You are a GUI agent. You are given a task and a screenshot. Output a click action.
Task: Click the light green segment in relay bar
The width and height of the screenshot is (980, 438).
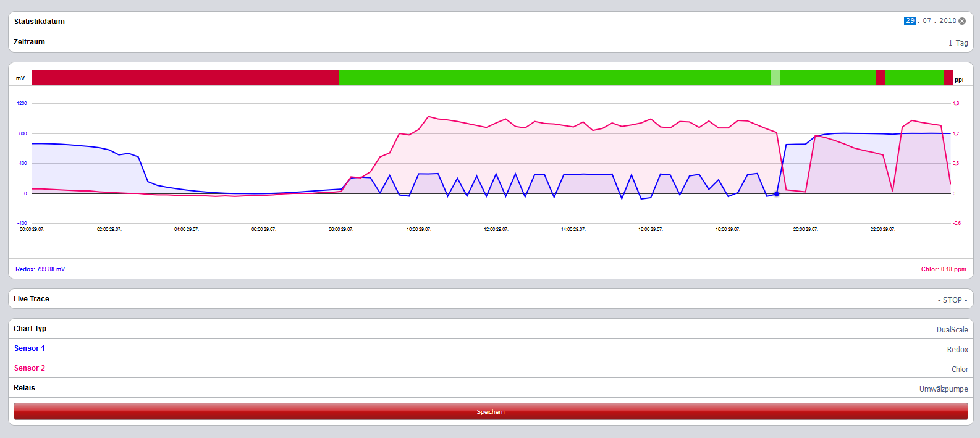click(x=775, y=78)
